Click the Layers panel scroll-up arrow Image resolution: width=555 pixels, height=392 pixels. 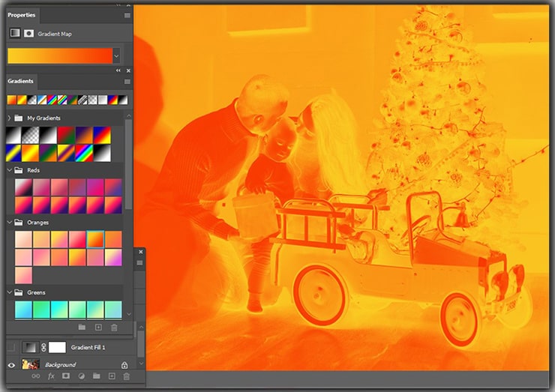[141, 327]
